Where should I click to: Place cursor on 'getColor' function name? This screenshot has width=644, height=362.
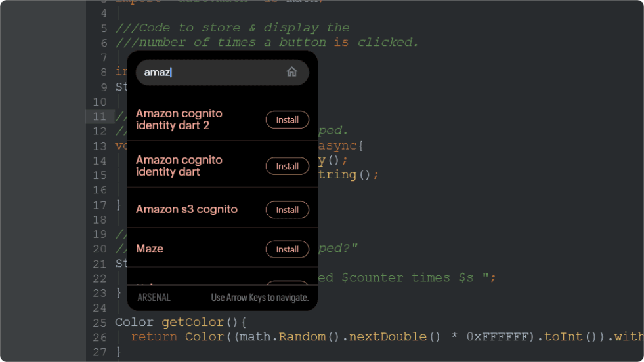(x=192, y=322)
